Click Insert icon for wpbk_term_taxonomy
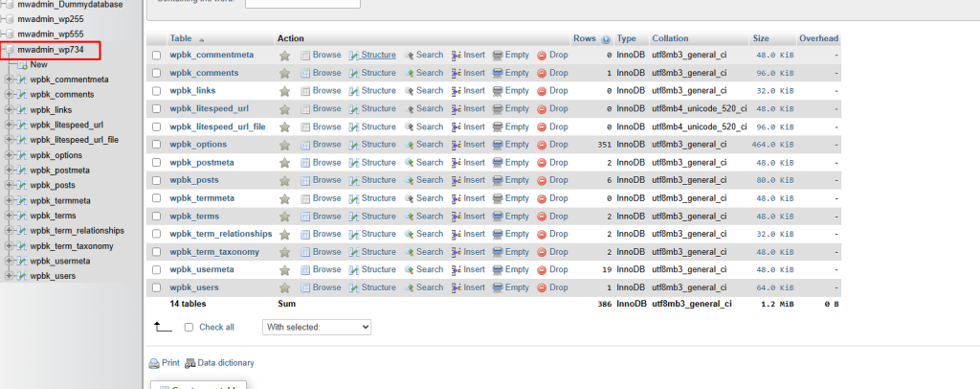 pyautogui.click(x=457, y=252)
